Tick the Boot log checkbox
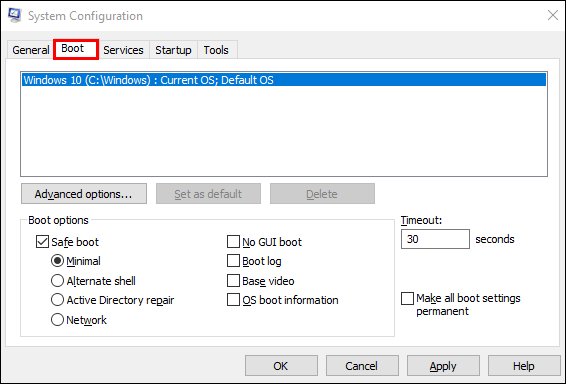The image size is (566, 384). (233, 261)
